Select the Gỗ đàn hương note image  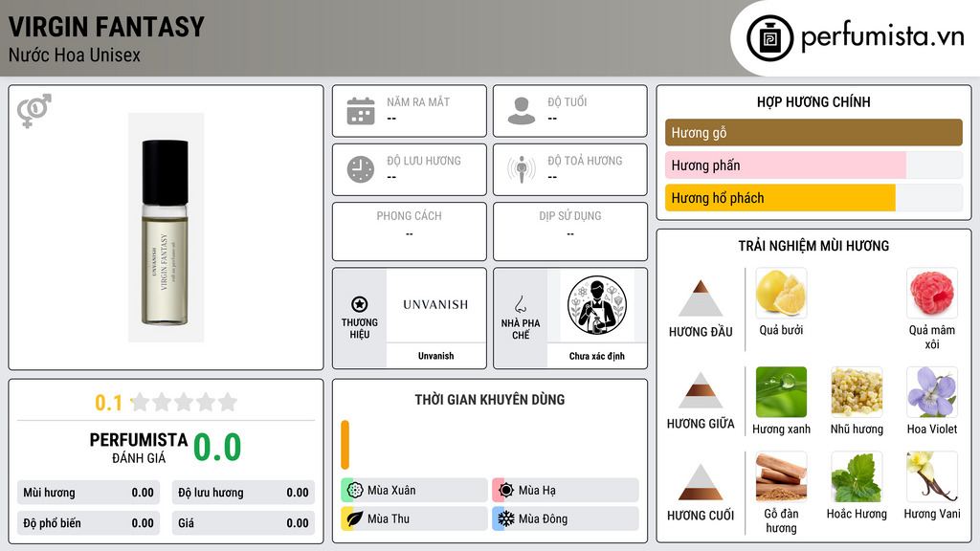pos(781,476)
